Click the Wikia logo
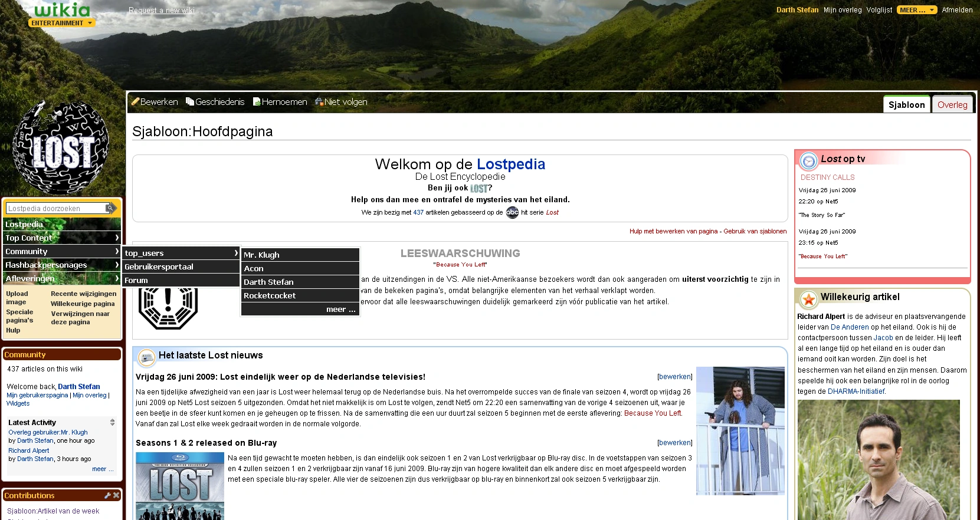The width and height of the screenshot is (980, 520). (x=62, y=10)
